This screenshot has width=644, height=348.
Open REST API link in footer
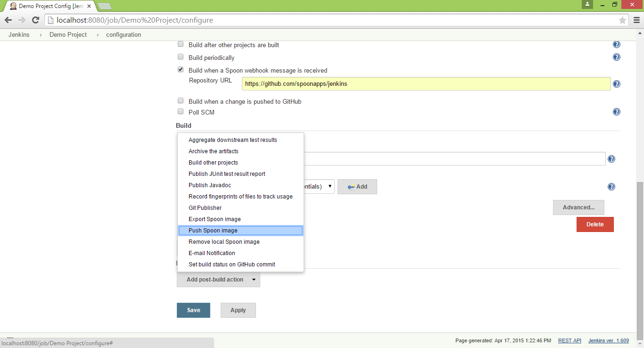coord(570,340)
